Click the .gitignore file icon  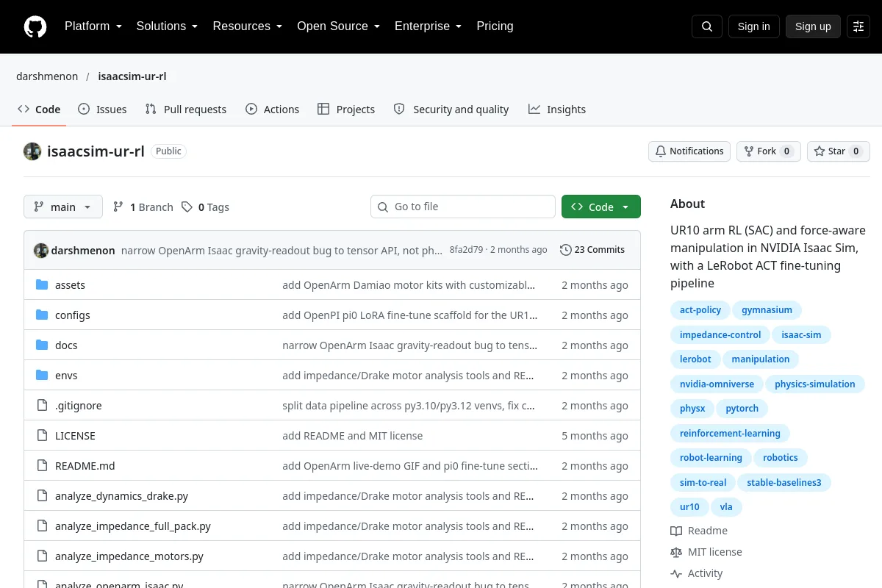[42, 406]
